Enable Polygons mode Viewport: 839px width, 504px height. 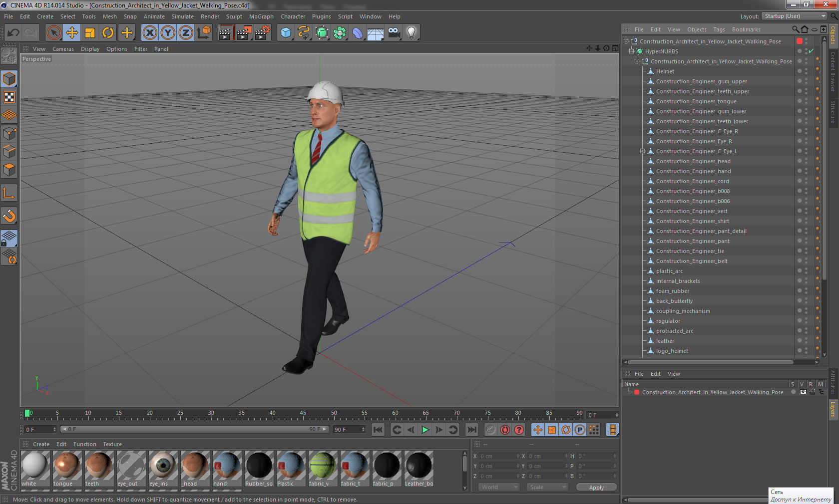[9, 170]
